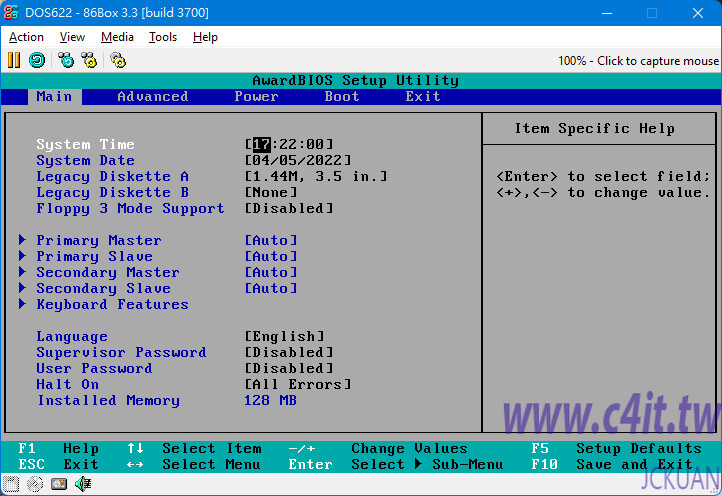Open the Tools menu
Screen dimensions: 722x496
pos(163,37)
